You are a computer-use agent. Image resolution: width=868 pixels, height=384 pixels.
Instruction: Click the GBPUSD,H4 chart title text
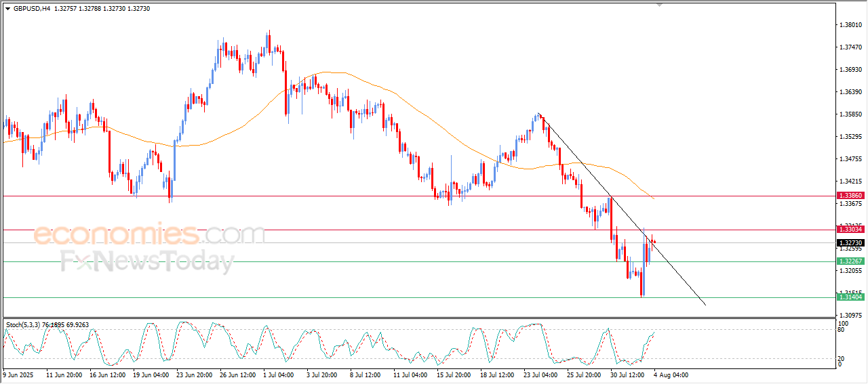point(32,9)
